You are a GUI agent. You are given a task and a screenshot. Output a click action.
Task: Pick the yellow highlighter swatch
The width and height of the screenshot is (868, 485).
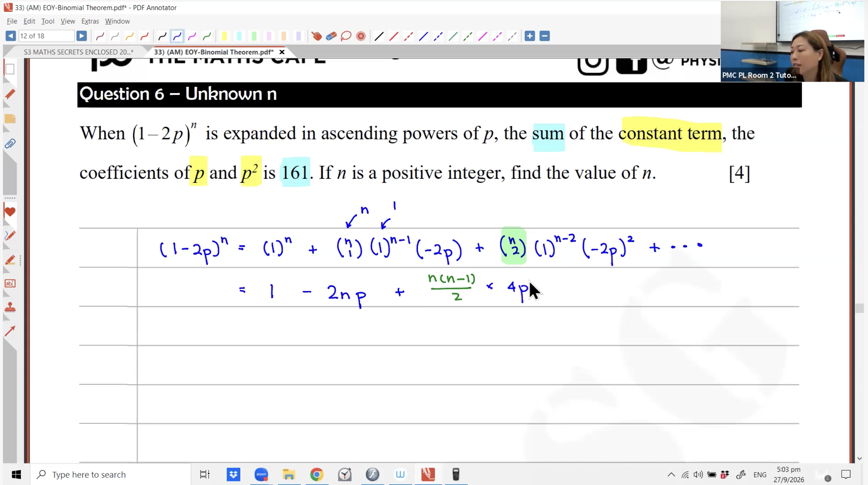pyautogui.click(x=225, y=36)
